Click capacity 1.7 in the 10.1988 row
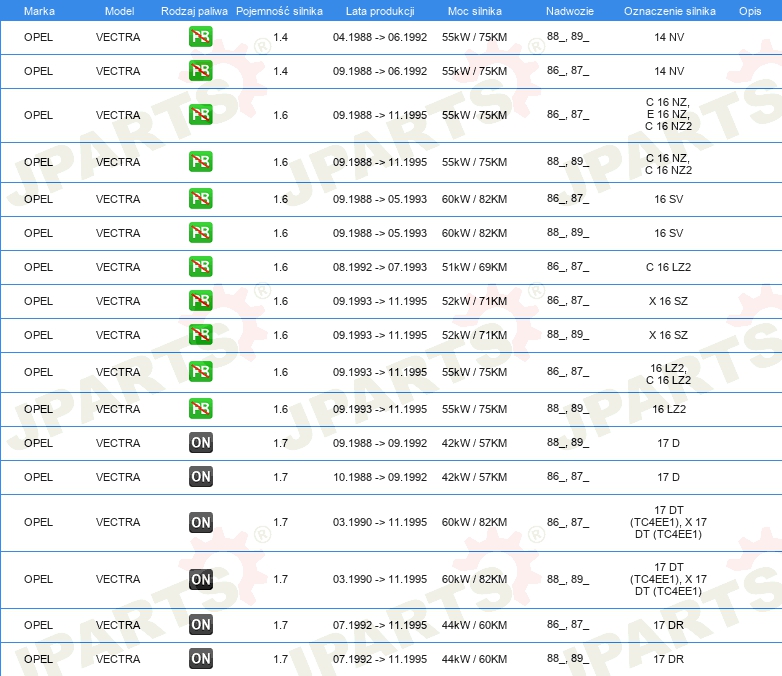Viewport: 782px width, 676px height. click(x=280, y=477)
